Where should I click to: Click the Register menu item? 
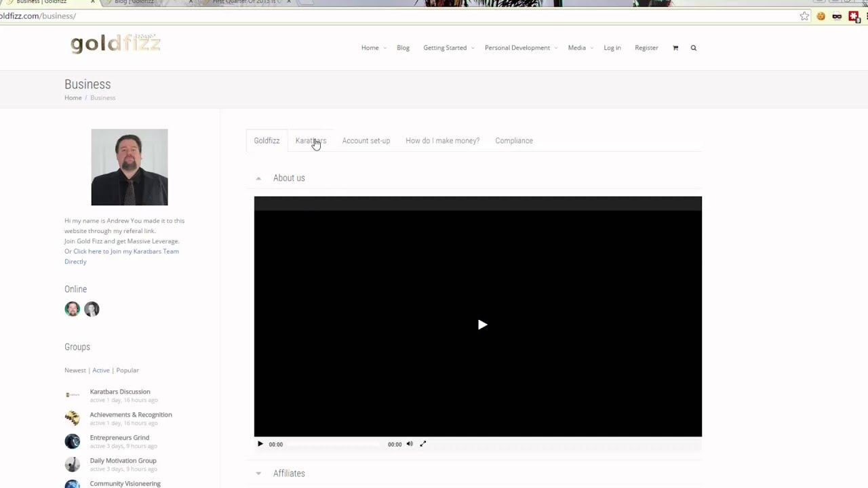point(646,48)
